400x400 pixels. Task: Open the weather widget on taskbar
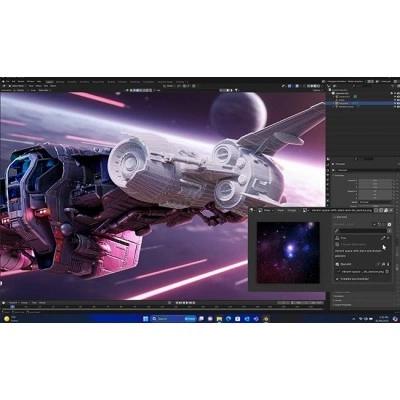point(10,319)
